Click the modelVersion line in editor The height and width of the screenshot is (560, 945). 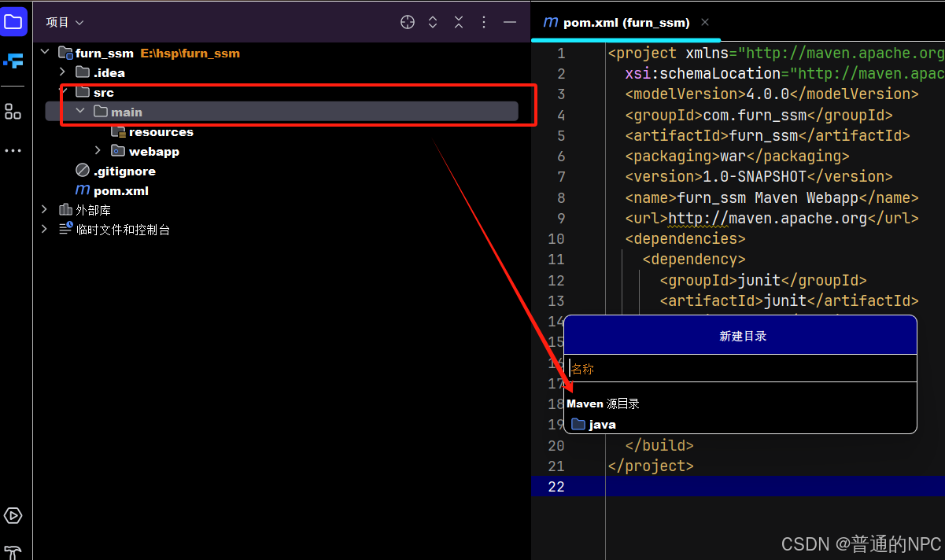tap(772, 94)
